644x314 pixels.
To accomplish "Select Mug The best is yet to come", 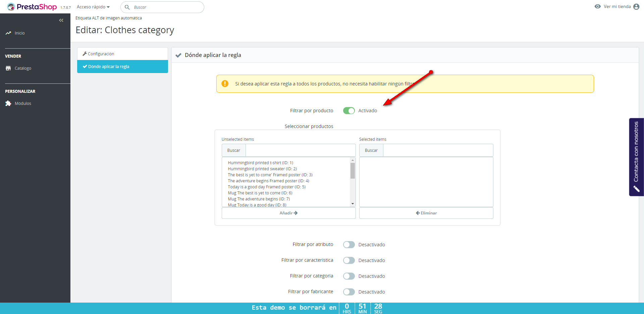I will pos(260,193).
